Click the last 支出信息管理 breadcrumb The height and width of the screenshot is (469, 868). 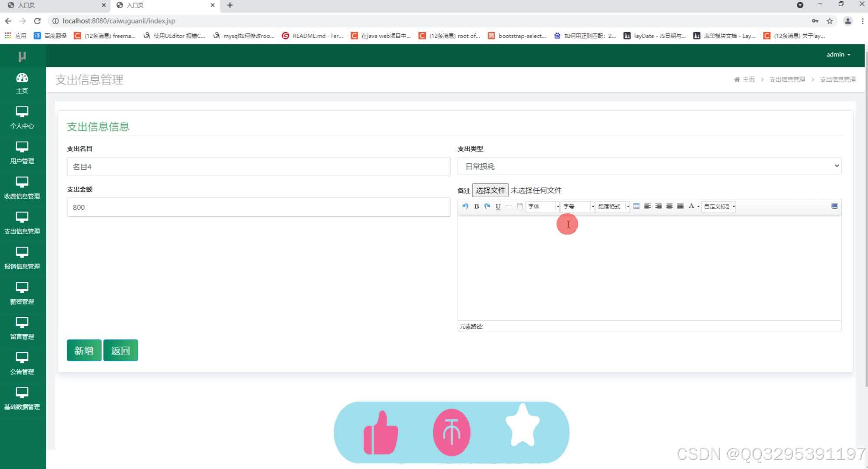coord(838,79)
